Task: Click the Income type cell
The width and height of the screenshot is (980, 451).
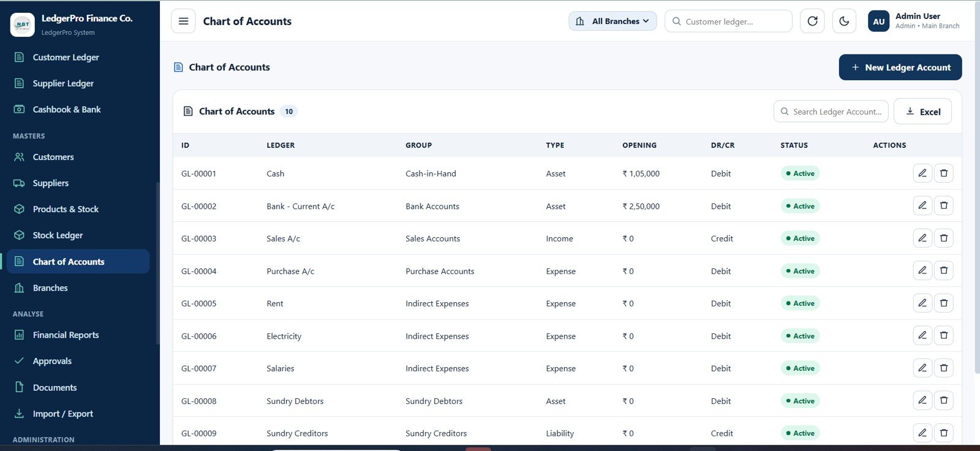Action: point(559,239)
